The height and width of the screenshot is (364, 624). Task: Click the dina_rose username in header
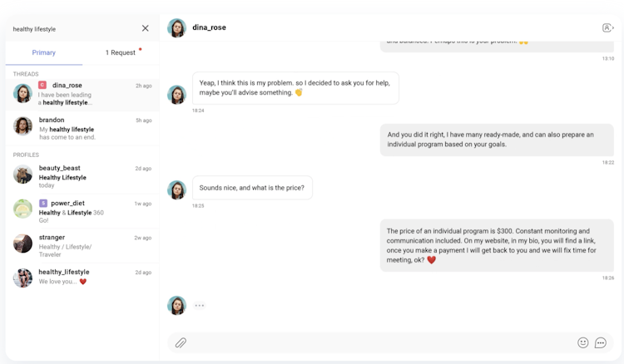point(209,27)
